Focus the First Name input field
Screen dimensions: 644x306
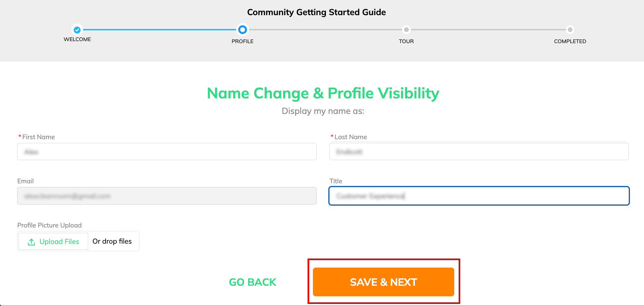coord(167,152)
